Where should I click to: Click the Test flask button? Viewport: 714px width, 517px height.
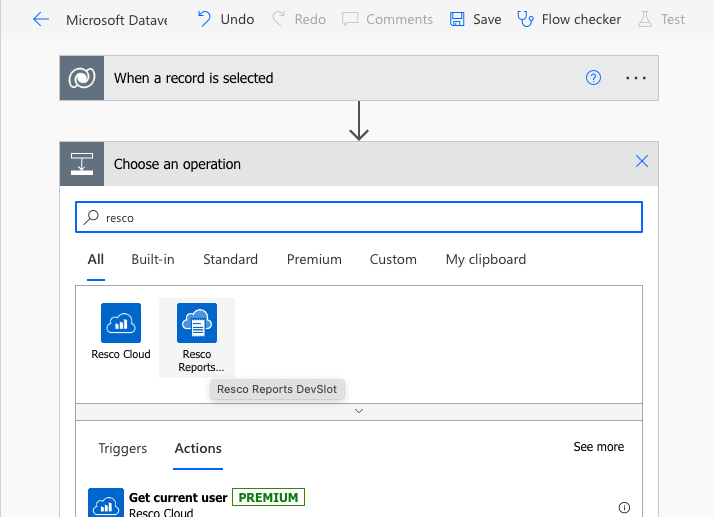661,19
